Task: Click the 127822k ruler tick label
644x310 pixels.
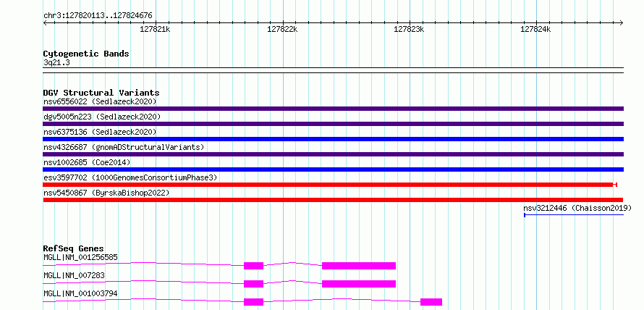Action: point(282,29)
